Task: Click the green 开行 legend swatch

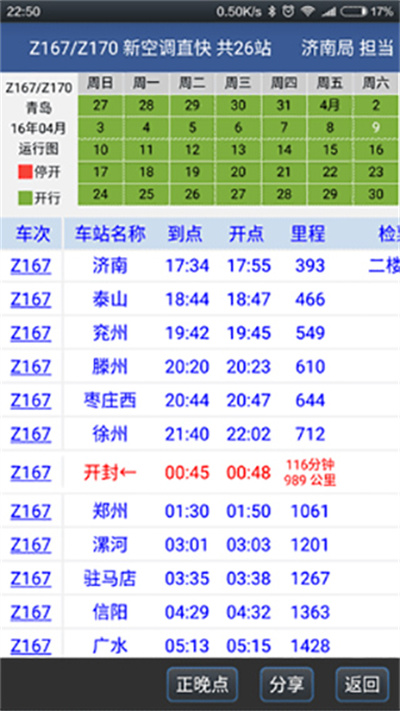Action: pyautogui.click(x=25, y=198)
